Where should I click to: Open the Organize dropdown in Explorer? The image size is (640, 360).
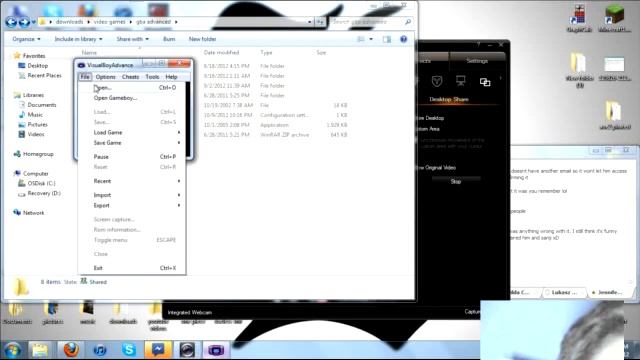(26, 39)
